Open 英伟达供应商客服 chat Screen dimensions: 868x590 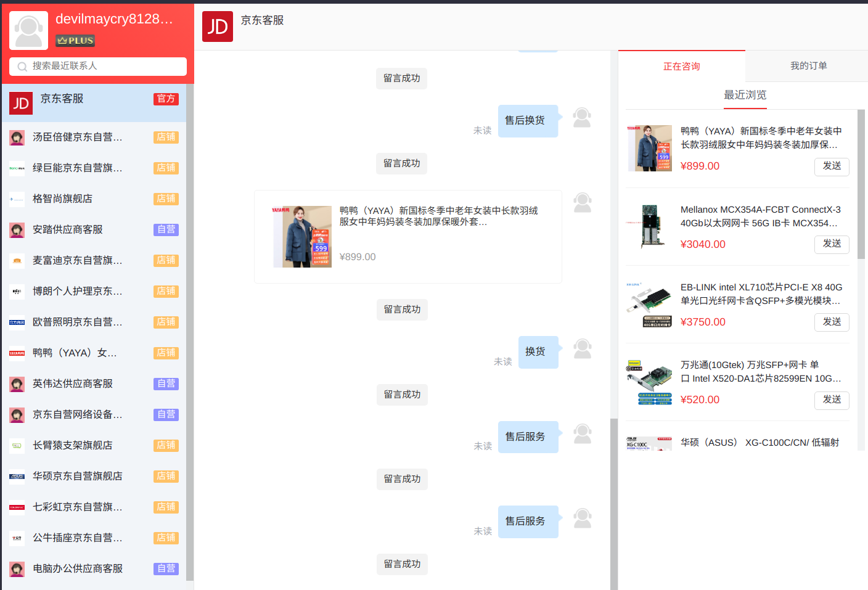coord(94,383)
